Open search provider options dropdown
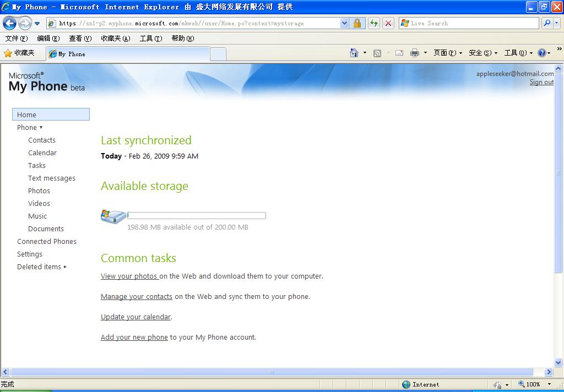This screenshot has width=564, height=392. (x=557, y=23)
